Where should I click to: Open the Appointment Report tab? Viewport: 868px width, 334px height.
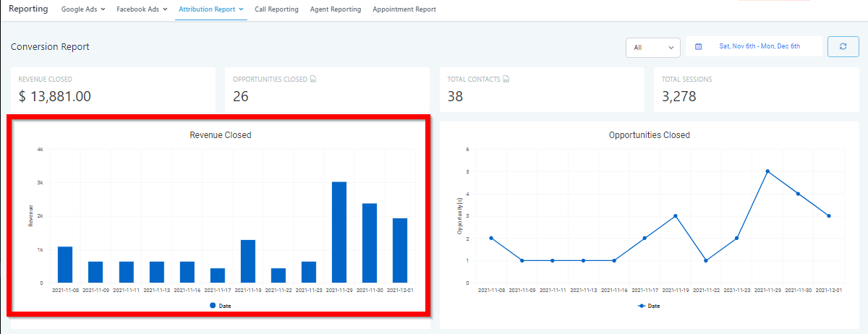(404, 9)
